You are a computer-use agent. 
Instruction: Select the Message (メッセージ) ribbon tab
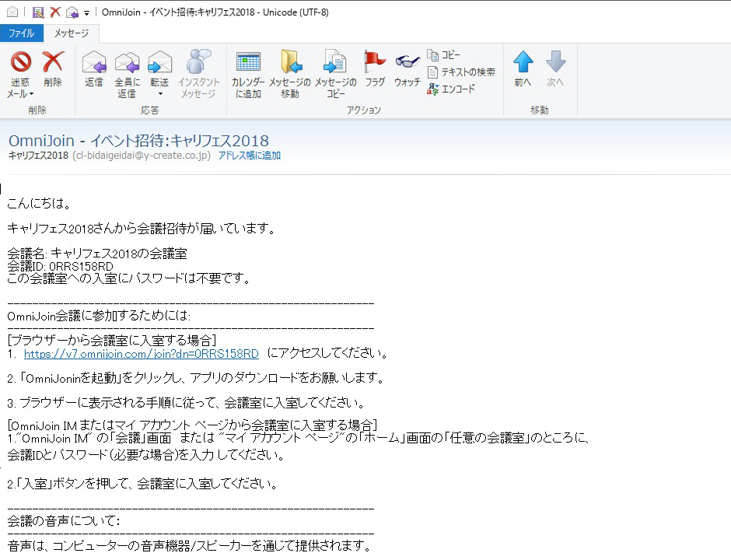[x=71, y=33]
